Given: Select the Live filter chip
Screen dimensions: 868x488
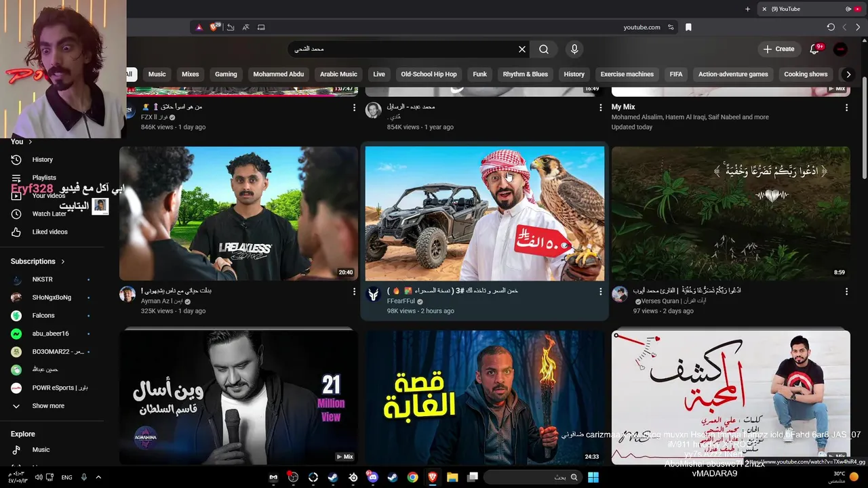Looking at the screenshot, I should pyautogui.click(x=379, y=75).
